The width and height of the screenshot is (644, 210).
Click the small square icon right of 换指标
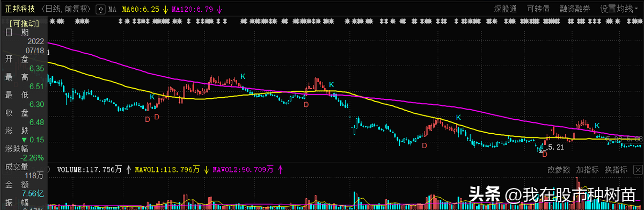tap(638, 170)
